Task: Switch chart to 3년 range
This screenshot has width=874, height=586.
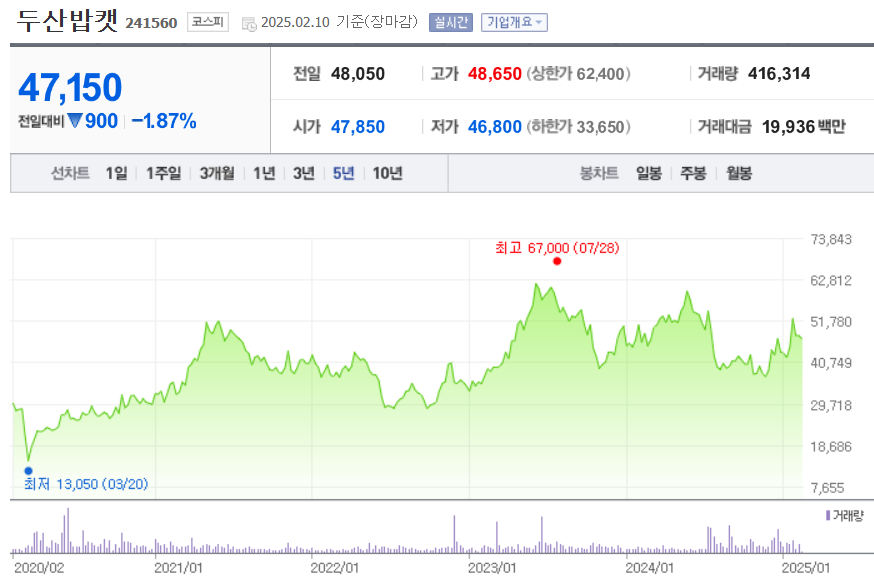Action: (304, 173)
